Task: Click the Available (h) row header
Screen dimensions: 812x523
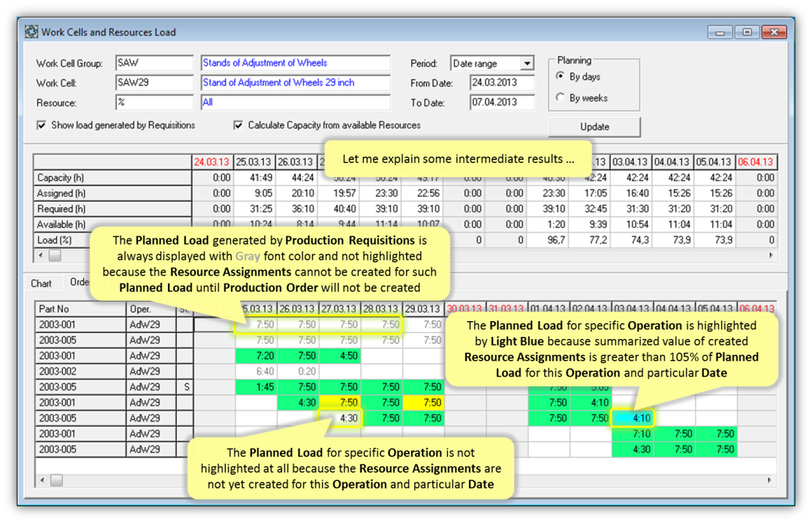Action: (113, 224)
